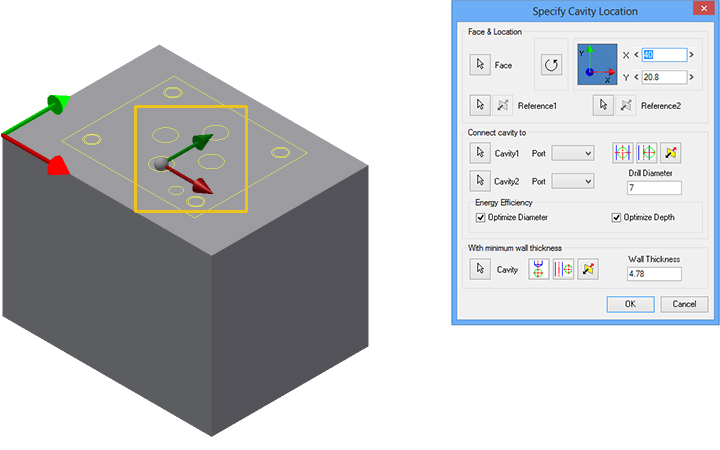Click the Reference1 selection arrow button

click(x=480, y=104)
